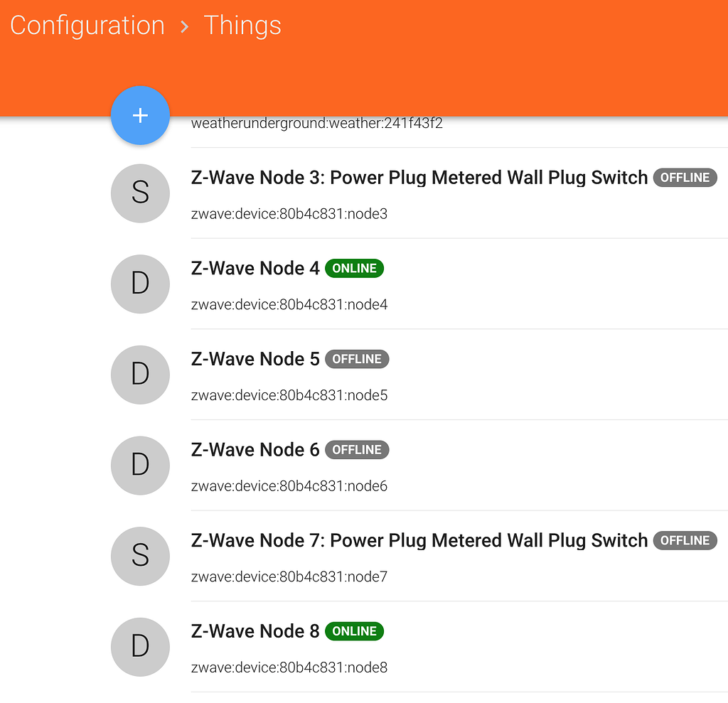Select the S icon for Z-Wave Node 7
Screen dimensions: 728x703
(140, 557)
